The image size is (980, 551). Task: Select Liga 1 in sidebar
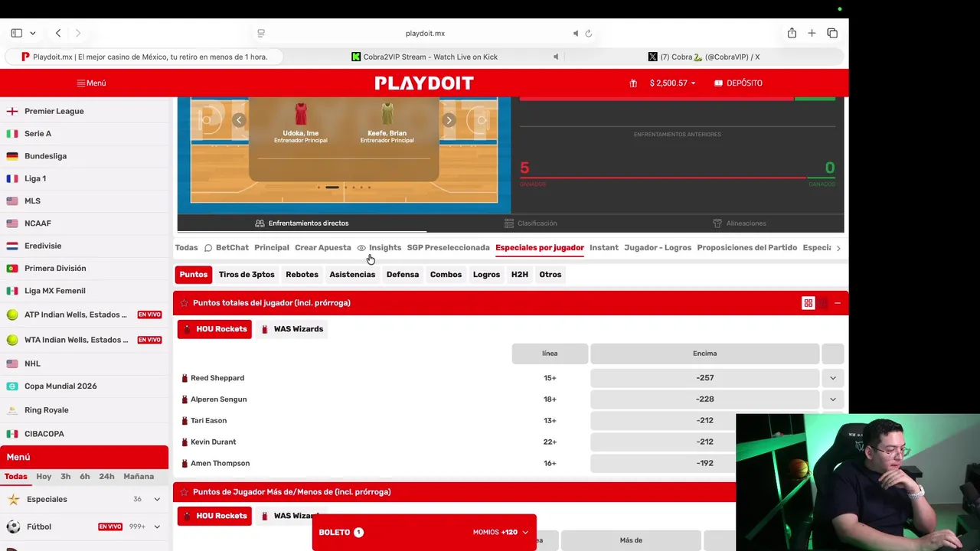pos(84,178)
